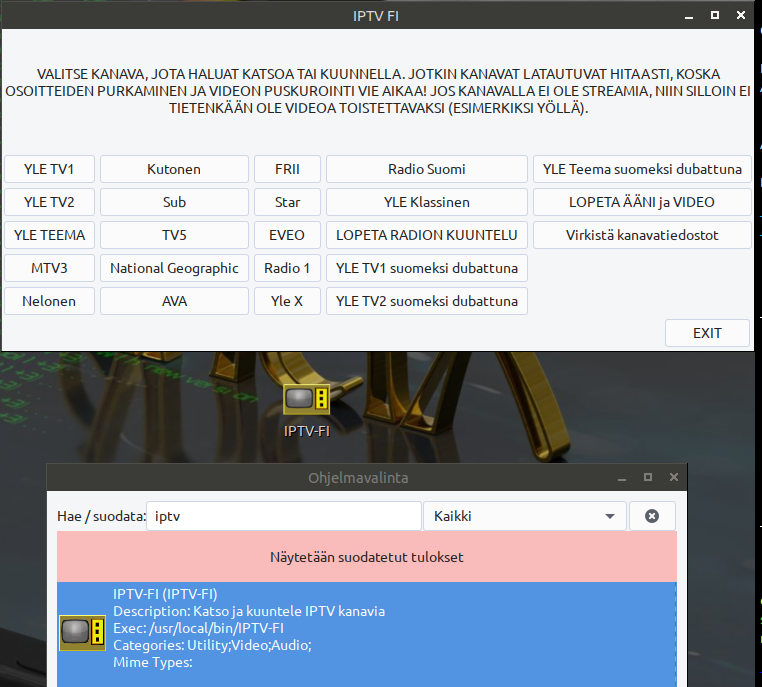Viewport: 762px width, 687px height.
Task: Listen to Radio Suomi
Action: (x=427, y=169)
